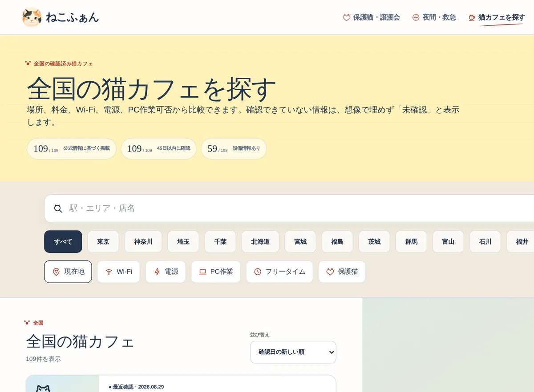Click the map area beside the results
Viewport: 534px width, 392px height.
click(x=448, y=344)
